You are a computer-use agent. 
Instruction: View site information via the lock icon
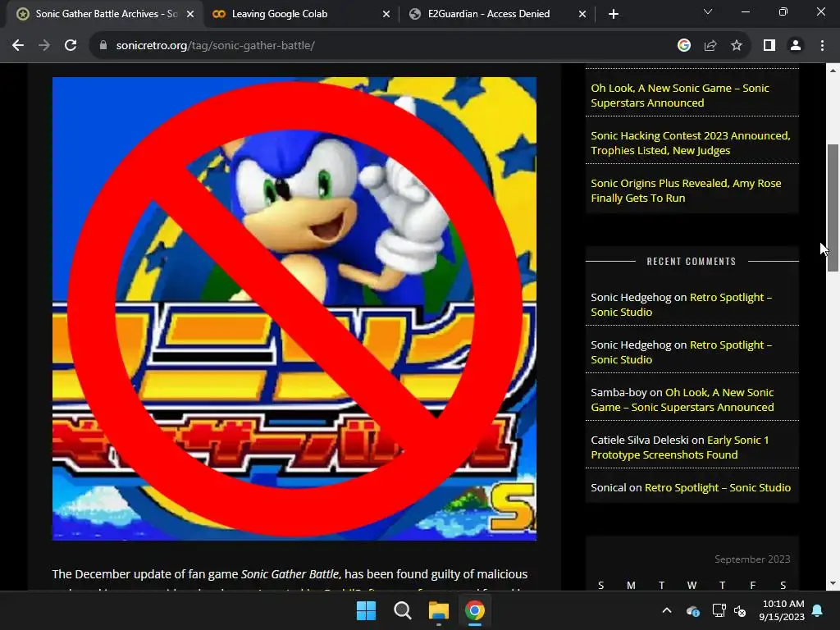pyautogui.click(x=103, y=46)
